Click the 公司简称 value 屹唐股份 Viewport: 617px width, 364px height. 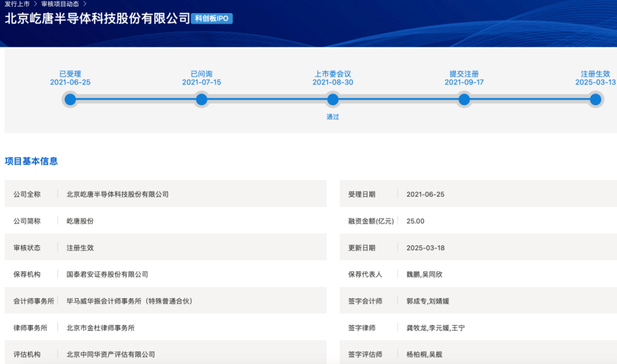coord(81,221)
